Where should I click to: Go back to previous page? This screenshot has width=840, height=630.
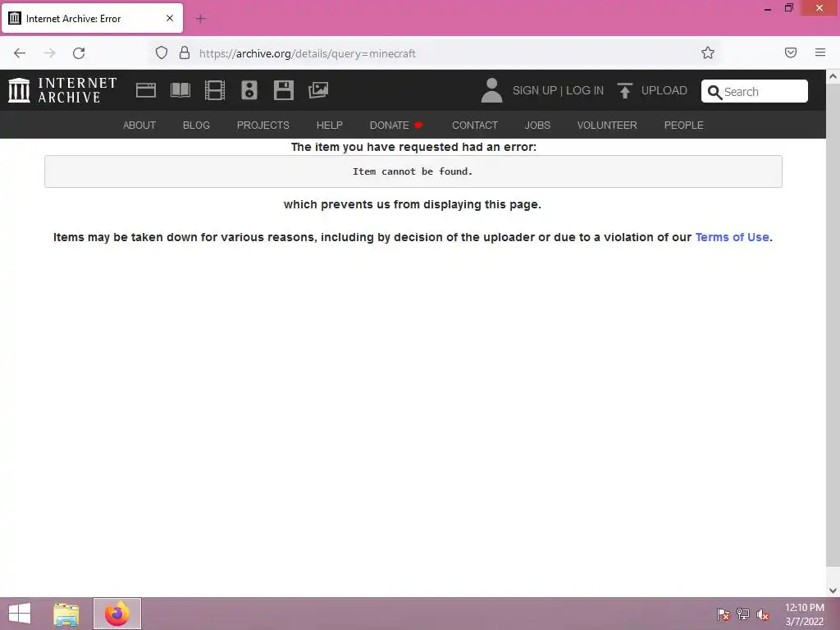point(20,53)
